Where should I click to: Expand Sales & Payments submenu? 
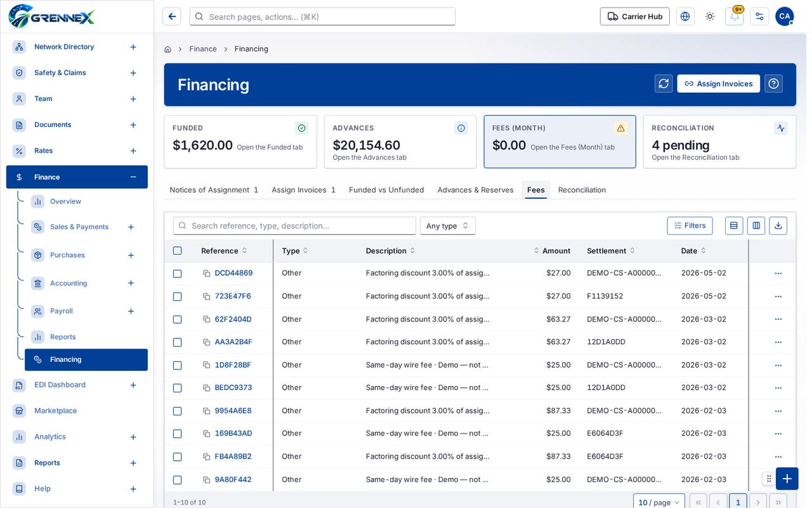tap(131, 227)
